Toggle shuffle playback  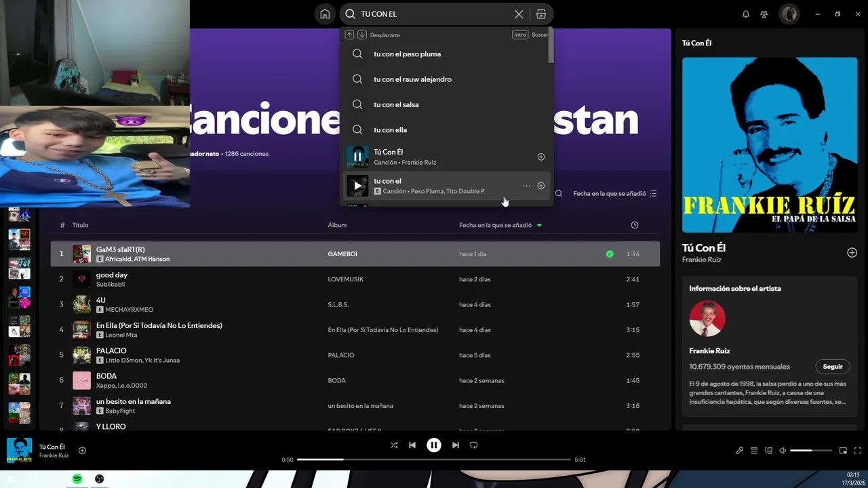pyautogui.click(x=394, y=445)
